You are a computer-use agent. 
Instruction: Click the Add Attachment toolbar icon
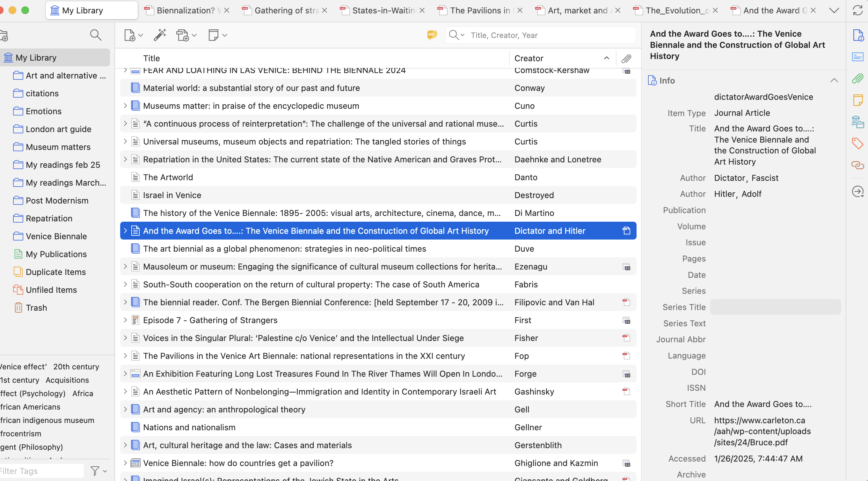pos(183,35)
